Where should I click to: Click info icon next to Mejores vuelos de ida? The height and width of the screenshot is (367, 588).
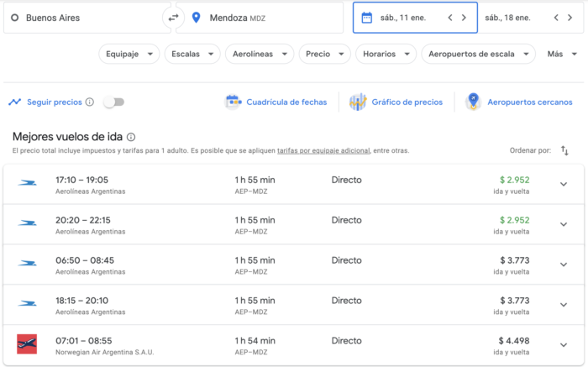[131, 137]
